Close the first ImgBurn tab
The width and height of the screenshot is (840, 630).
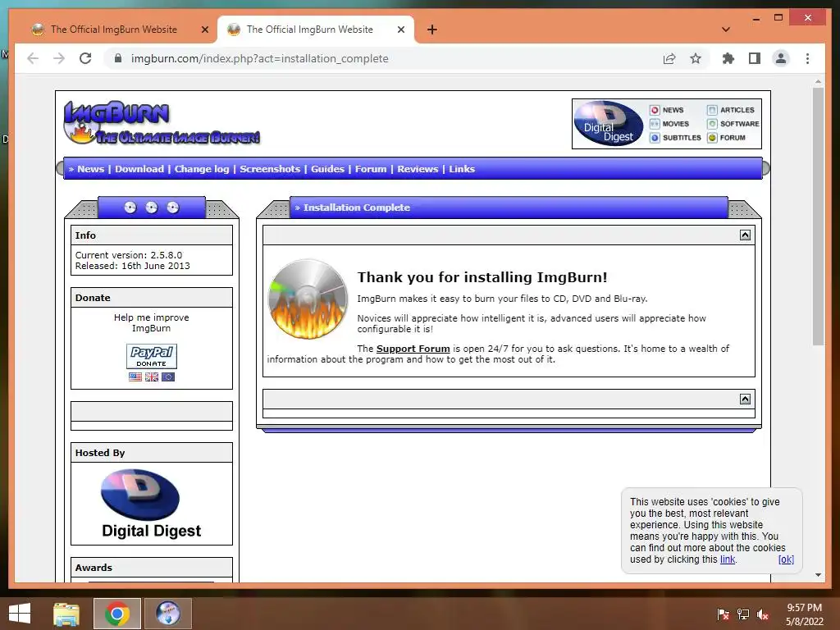pyautogui.click(x=204, y=30)
